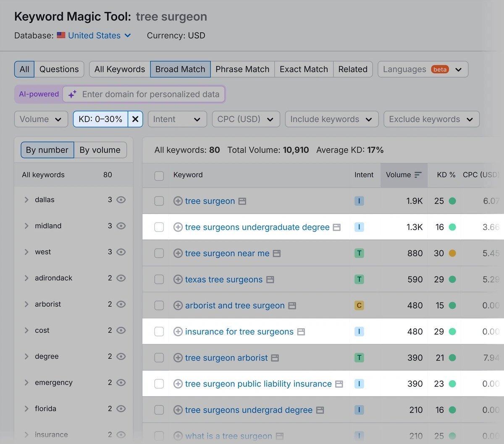Sort groups By volume
The height and width of the screenshot is (444, 504).
pos(100,150)
